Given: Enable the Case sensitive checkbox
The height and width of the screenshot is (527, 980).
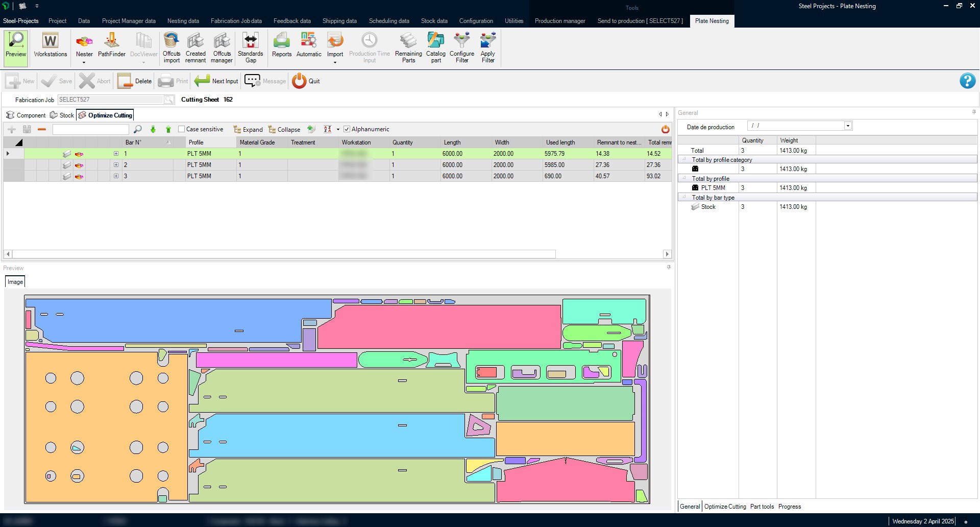Looking at the screenshot, I should coord(181,129).
